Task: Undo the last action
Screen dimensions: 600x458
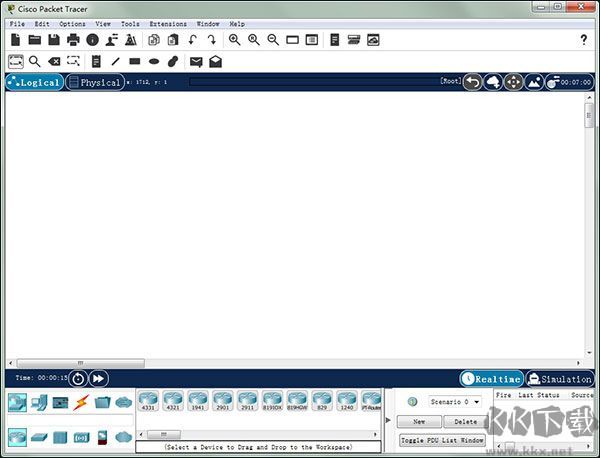Action: [192, 40]
